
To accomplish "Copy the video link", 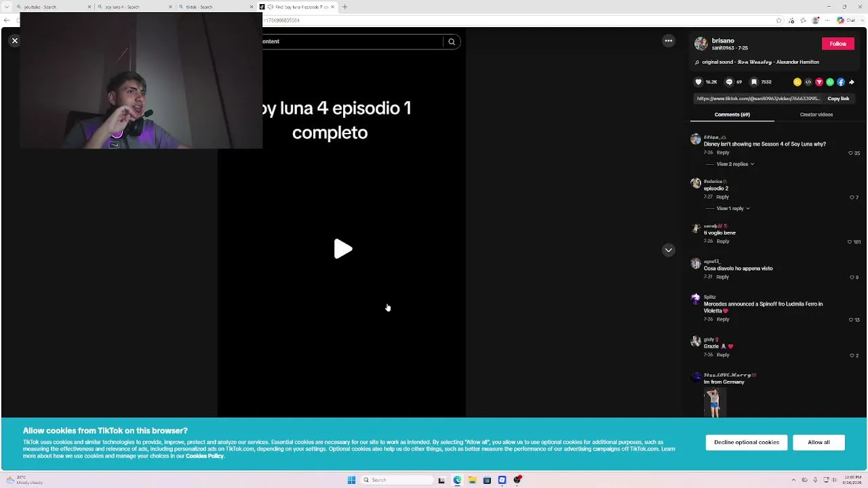I will (838, 99).
